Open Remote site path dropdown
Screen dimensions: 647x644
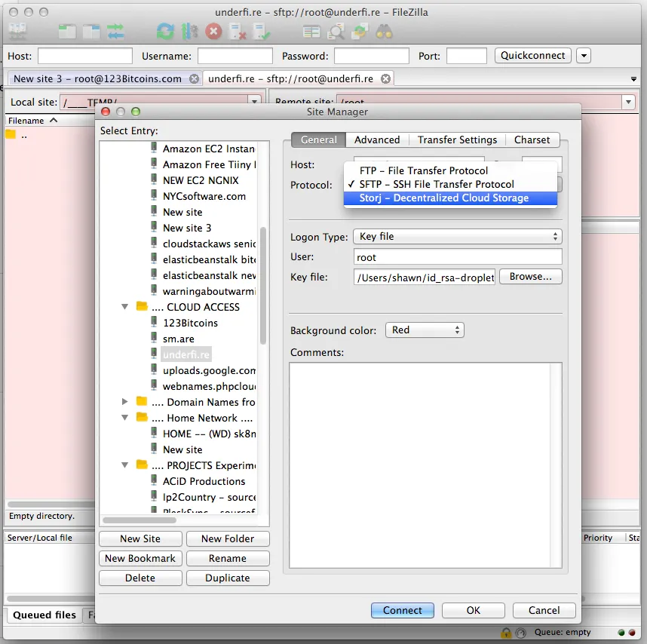tap(628, 102)
